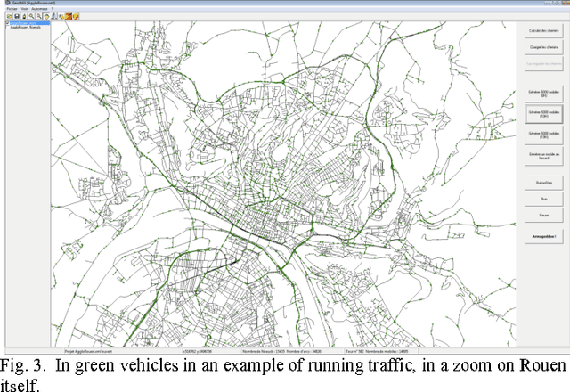The image size is (570, 392).
Task: Save the project with the floppy disk icon
Action: [17, 16]
